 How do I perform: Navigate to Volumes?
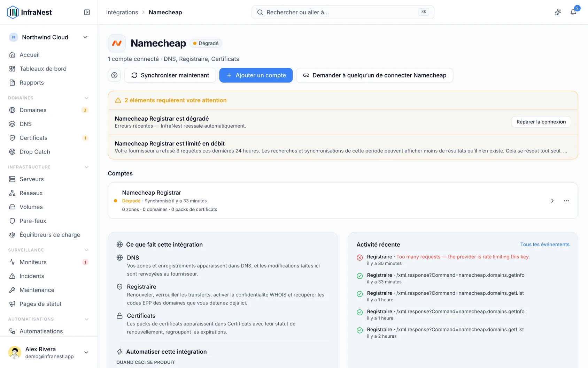(x=49, y=207)
